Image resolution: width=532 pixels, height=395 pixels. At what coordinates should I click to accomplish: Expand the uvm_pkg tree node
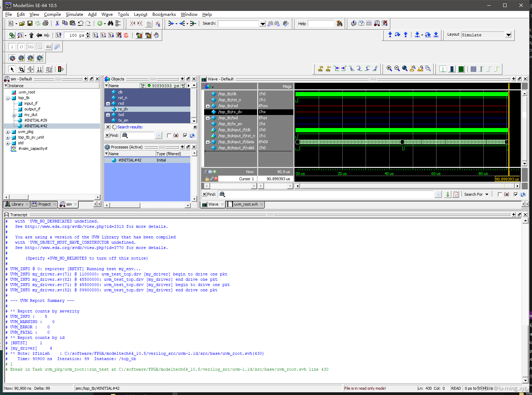point(7,132)
